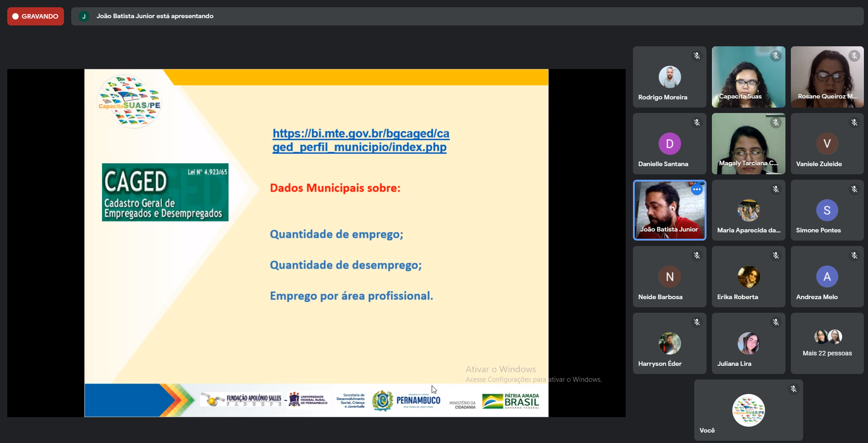The height and width of the screenshot is (443, 868).
Task: Click muted mic icon on Simone Pontes tile
Action: (x=854, y=189)
